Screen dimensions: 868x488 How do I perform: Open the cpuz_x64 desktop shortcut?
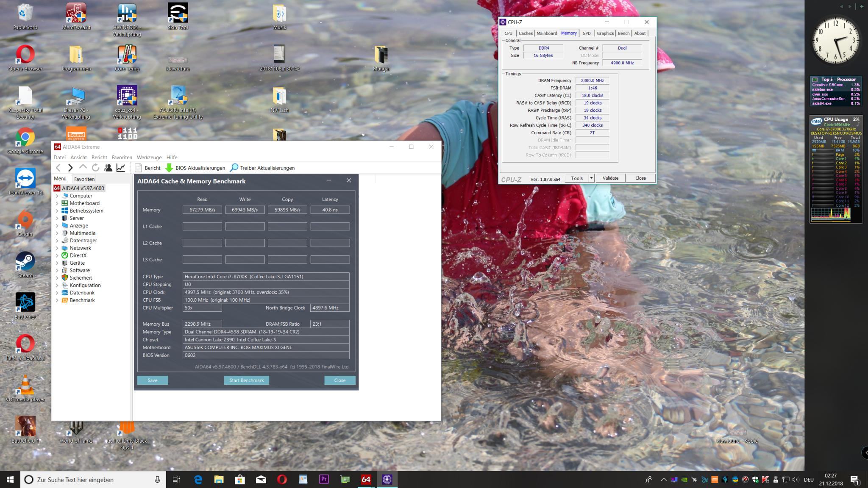127,102
